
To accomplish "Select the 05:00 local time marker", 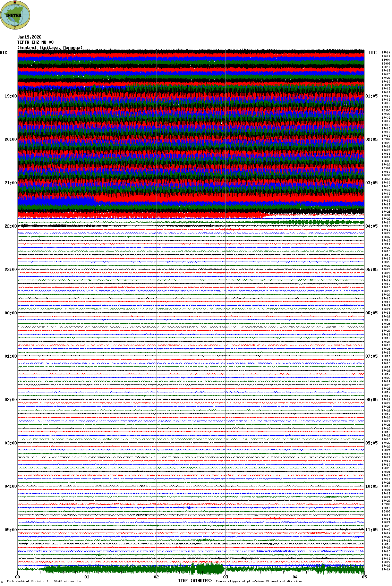I will [x=10, y=530].
